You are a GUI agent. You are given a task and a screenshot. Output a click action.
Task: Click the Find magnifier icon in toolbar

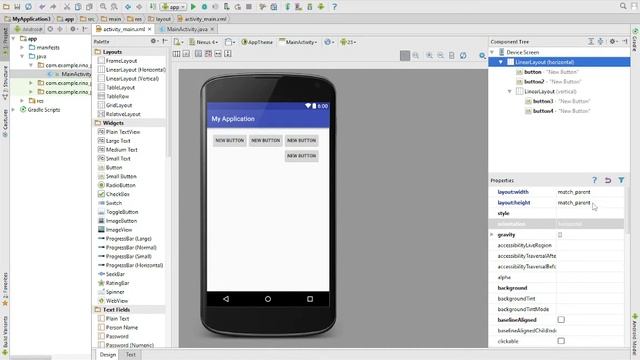(103, 7)
